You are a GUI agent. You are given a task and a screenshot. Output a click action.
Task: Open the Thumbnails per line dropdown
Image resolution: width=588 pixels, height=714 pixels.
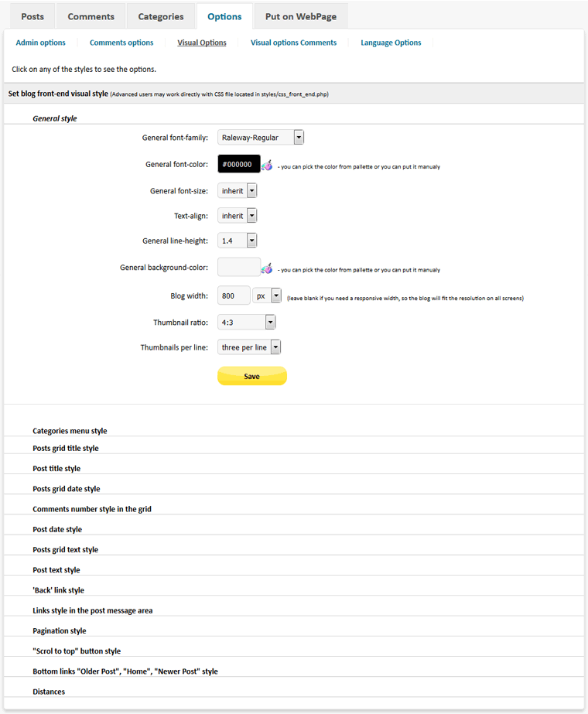[x=274, y=347]
